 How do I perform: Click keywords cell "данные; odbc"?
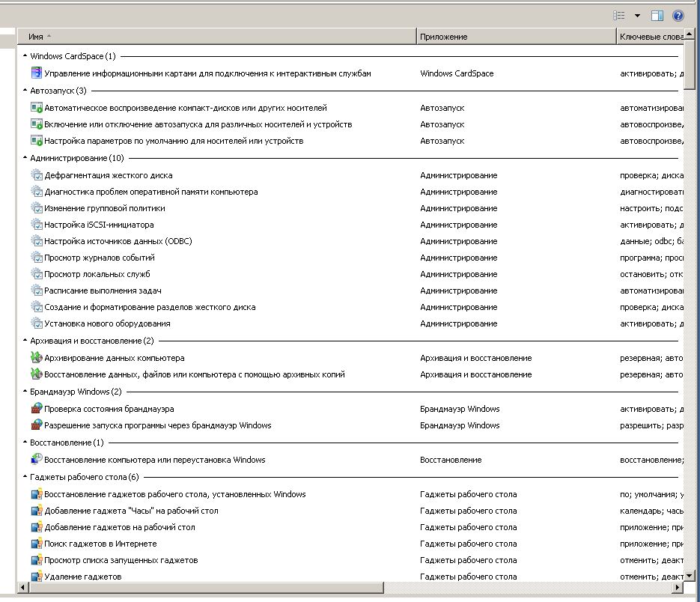652,241
